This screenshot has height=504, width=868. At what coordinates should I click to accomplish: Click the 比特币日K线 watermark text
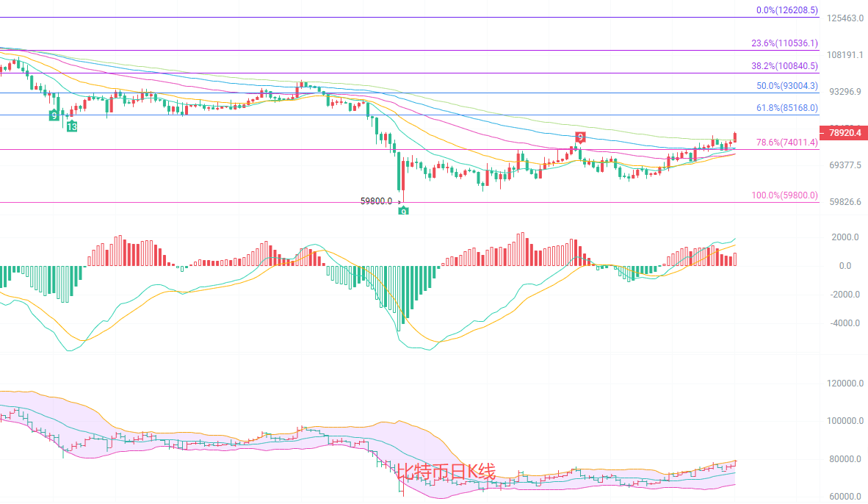tap(446, 472)
